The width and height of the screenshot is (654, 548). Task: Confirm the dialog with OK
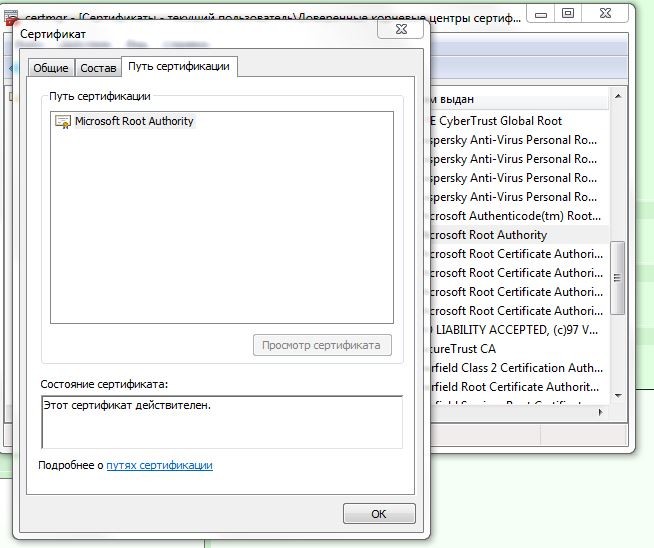(379, 514)
